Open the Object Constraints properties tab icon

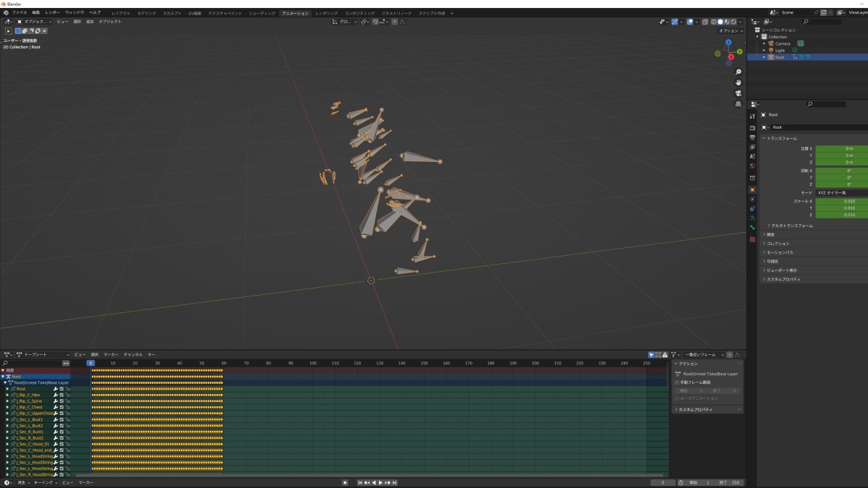[x=752, y=208]
